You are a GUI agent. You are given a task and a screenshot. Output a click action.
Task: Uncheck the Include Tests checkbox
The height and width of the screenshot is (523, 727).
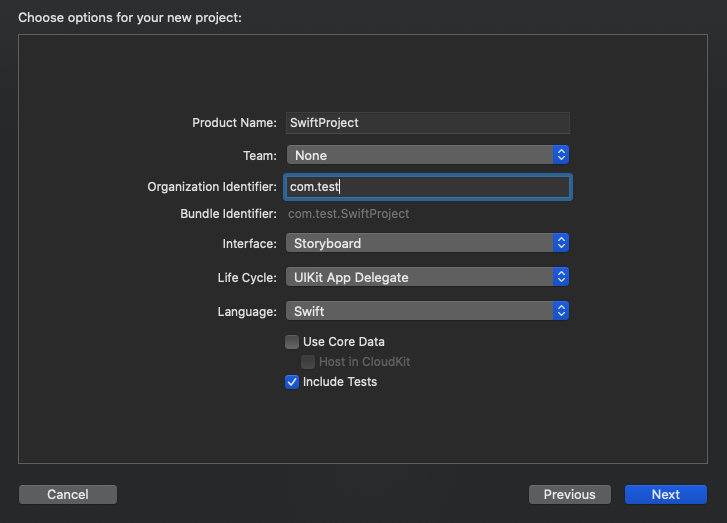tap(292, 382)
